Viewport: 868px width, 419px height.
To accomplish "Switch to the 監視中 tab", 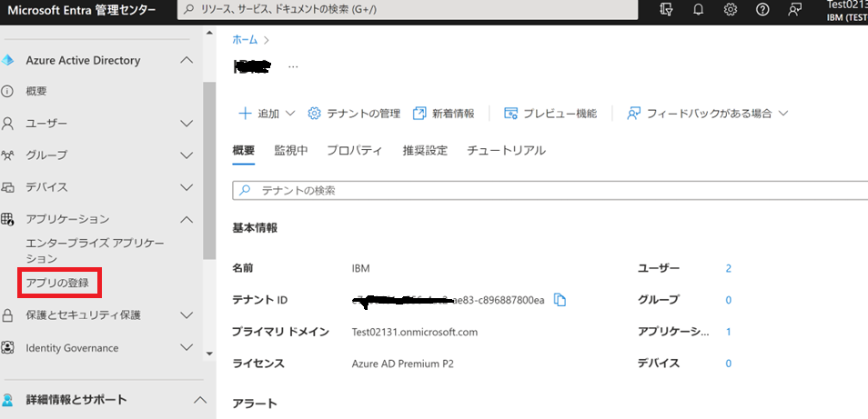I will [x=291, y=150].
